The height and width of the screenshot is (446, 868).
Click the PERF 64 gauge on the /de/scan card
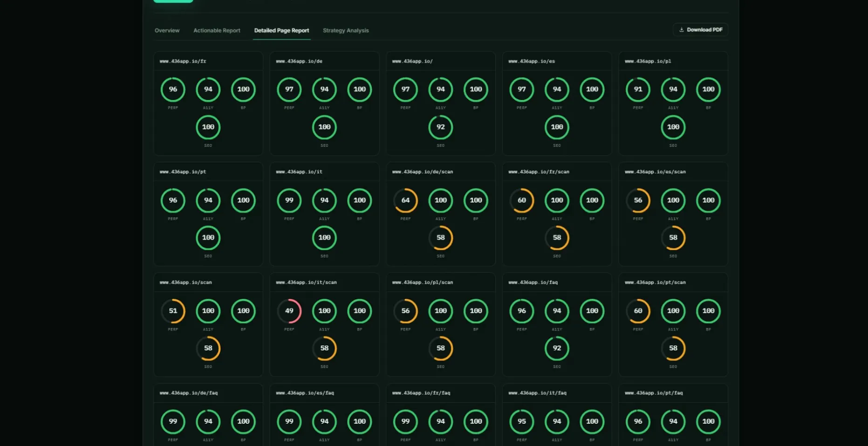[405, 200]
